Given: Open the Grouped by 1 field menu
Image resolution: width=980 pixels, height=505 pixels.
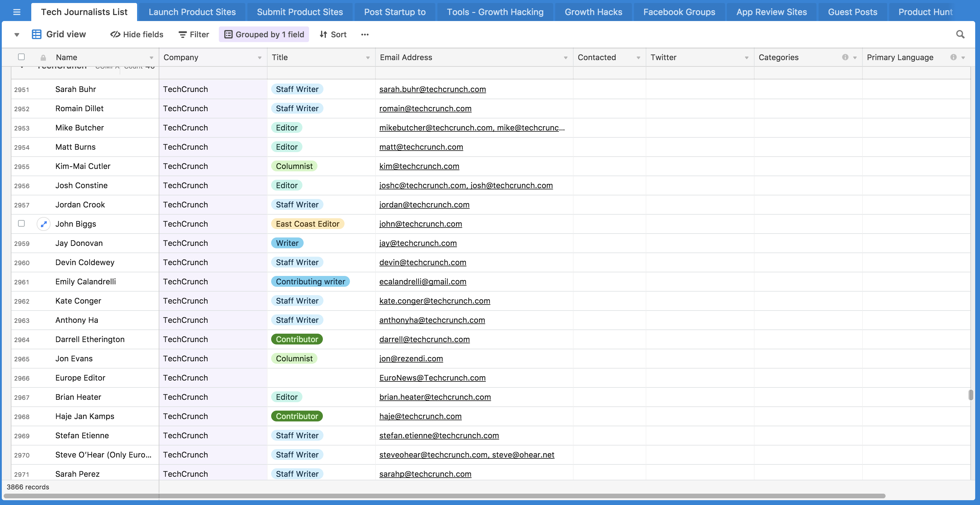Looking at the screenshot, I should (x=264, y=35).
